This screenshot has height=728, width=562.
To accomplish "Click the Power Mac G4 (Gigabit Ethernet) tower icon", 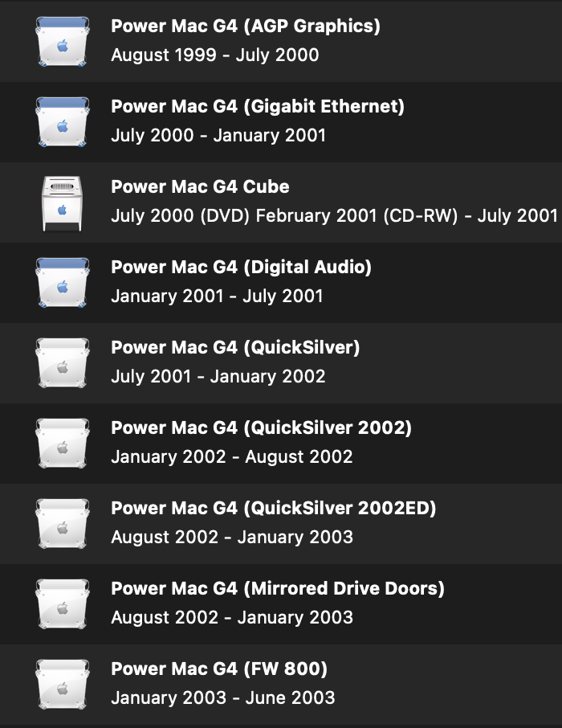I will pyautogui.click(x=62, y=121).
